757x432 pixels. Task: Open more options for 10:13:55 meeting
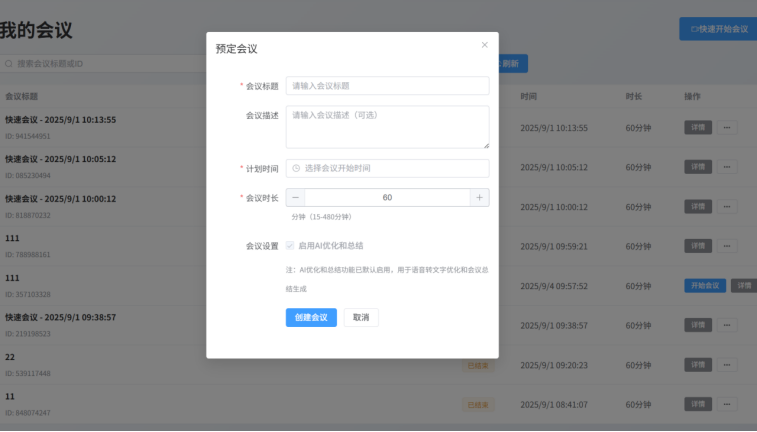pyautogui.click(x=727, y=127)
